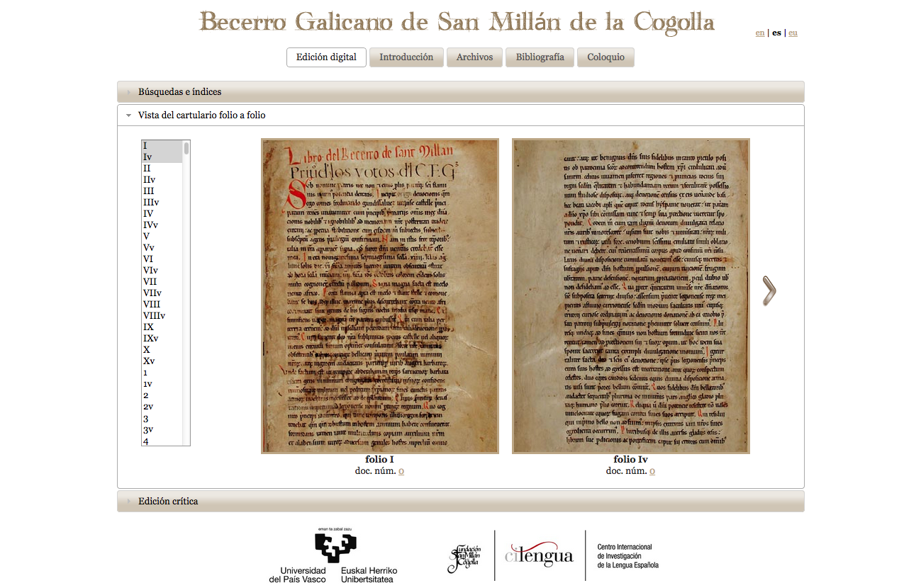Screen dimensions: 921x588
Task: Select folio IIIv in the list
Action: click(162, 203)
